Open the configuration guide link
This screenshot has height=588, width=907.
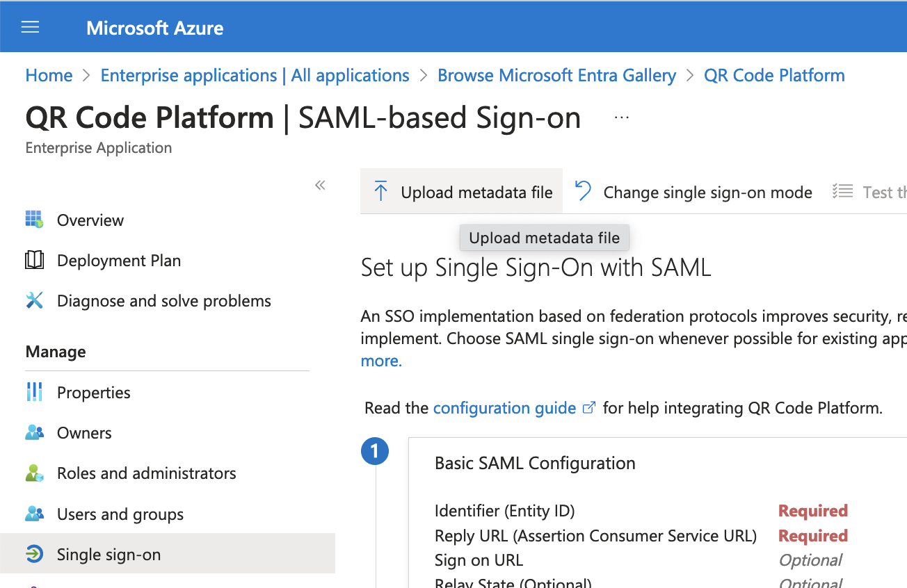click(x=504, y=408)
